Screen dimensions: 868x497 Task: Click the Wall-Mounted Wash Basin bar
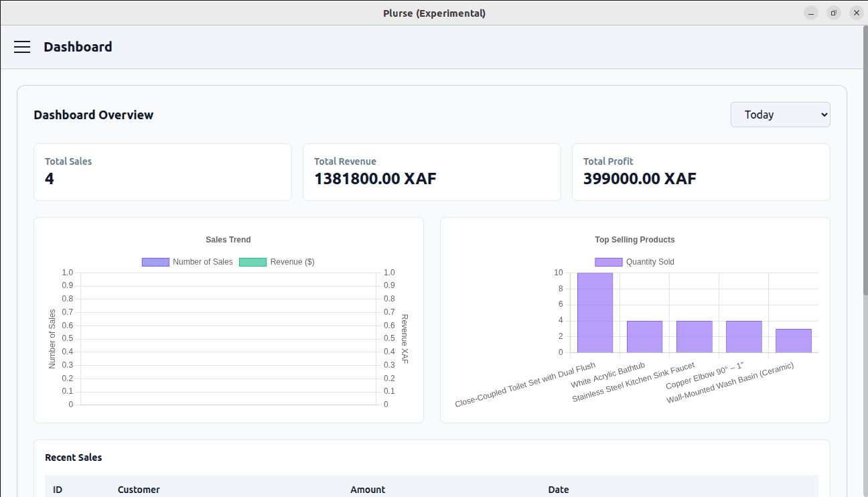click(x=793, y=341)
